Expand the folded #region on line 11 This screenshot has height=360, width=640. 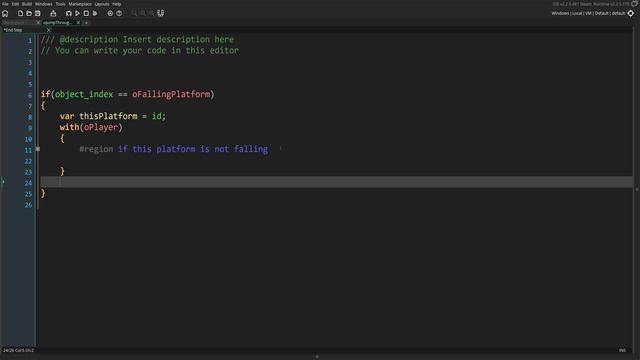(x=38, y=149)
